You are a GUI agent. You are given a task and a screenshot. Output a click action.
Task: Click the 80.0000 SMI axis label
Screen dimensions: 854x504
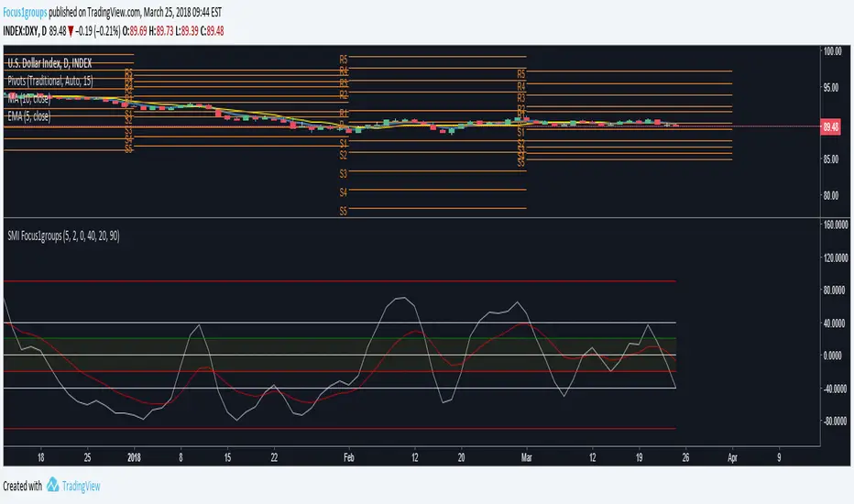pos(836,290)
